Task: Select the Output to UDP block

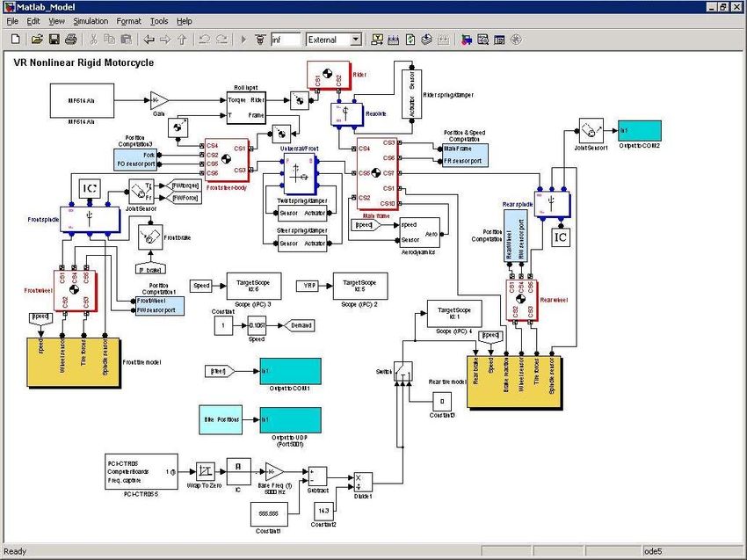Action: [290, 420]
